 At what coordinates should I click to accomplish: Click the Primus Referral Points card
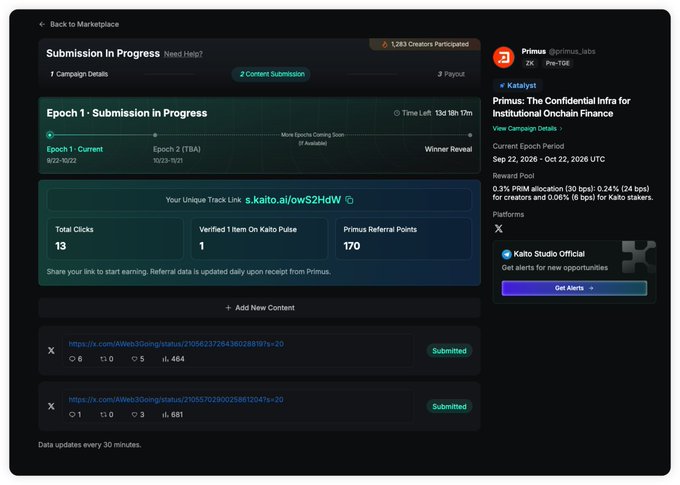coord(403,239)
